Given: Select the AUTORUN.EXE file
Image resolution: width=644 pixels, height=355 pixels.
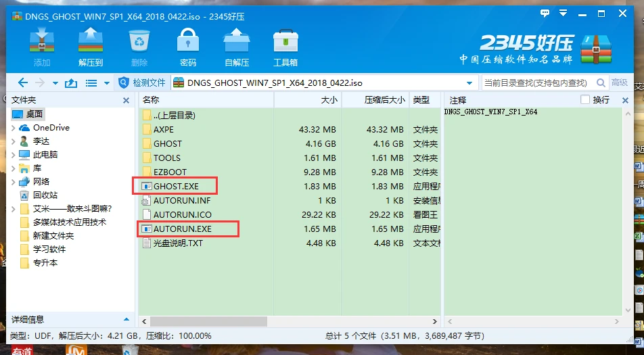Looking at the screenshot, I should [x=182, y=229].
